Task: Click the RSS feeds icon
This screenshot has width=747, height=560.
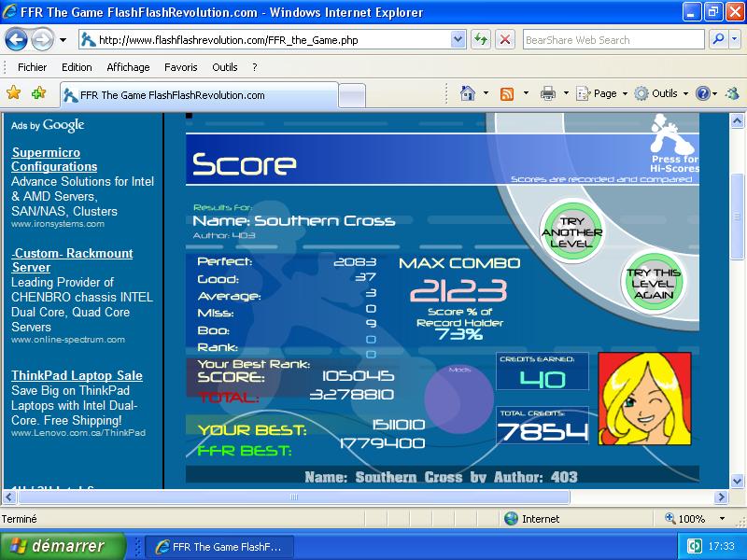Action: coord(507,94)
